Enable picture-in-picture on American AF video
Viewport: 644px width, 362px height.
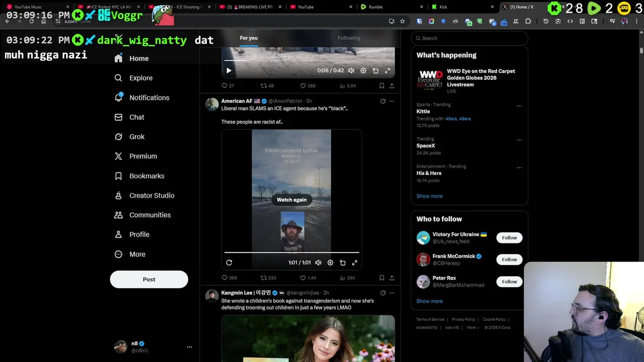click(343, 262)
